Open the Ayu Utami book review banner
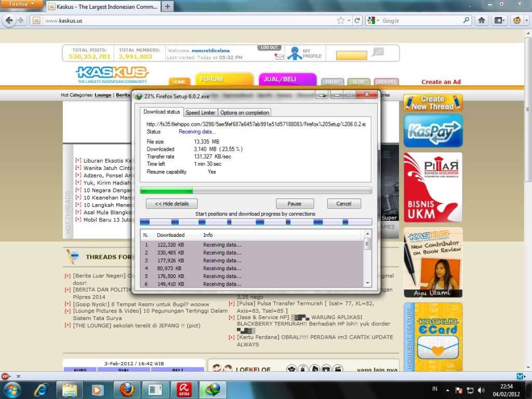This screenshot has height=399, width=532. click(433, 262)
